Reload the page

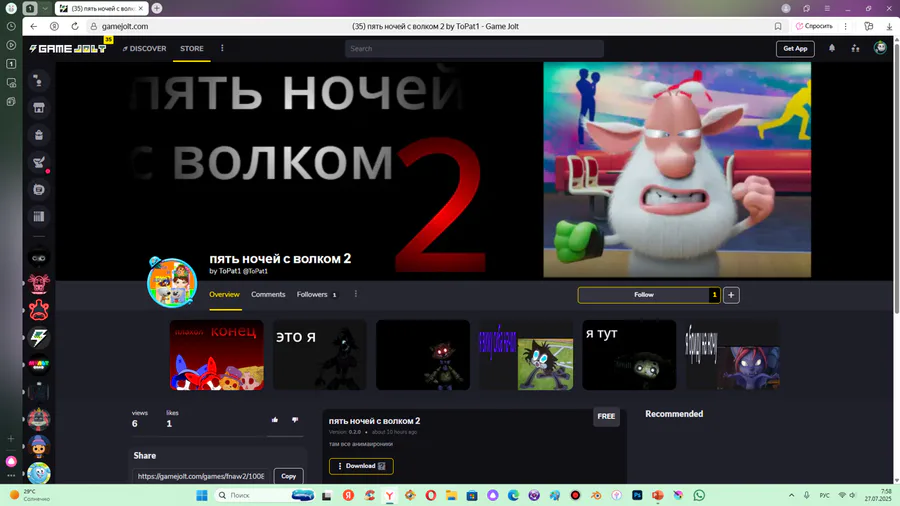(75, 26)
